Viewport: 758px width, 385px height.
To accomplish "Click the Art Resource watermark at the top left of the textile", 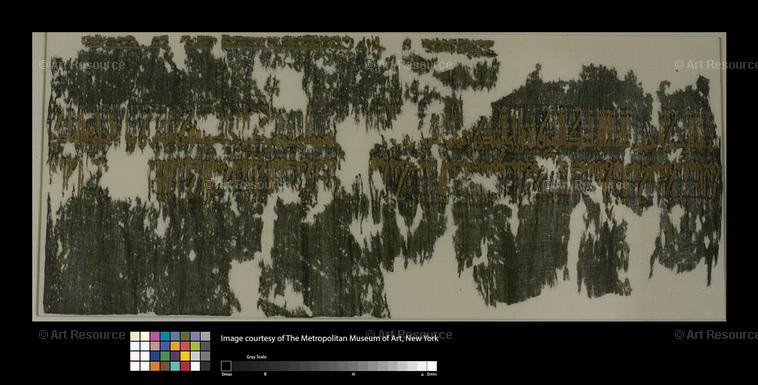I will [x=82, y=65].
